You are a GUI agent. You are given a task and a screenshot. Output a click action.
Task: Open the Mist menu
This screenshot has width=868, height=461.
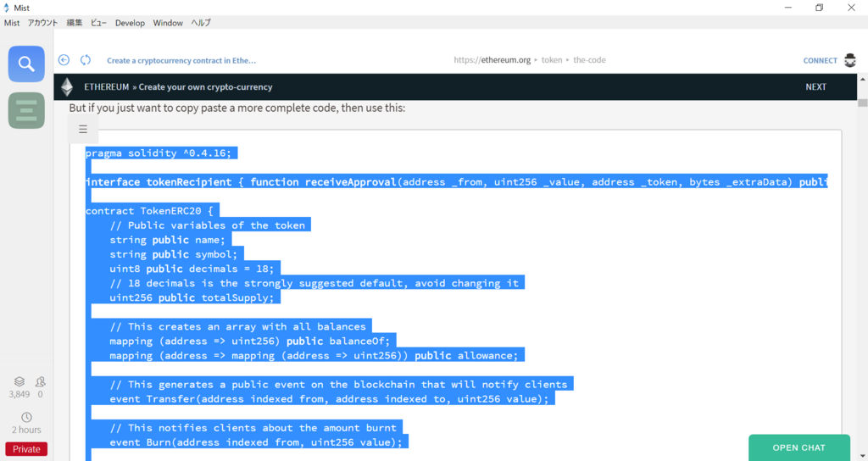pyautogui.click(x=12, y=23)
